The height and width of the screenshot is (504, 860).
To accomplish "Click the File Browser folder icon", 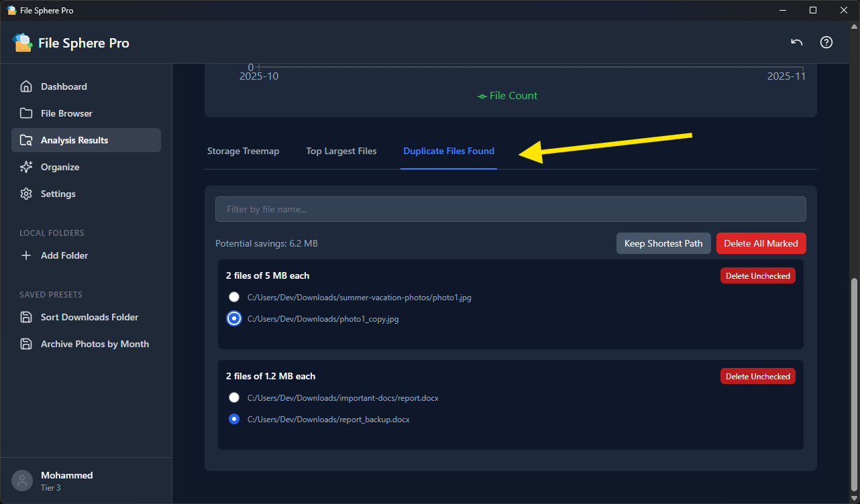I will (x=26, y=113).
